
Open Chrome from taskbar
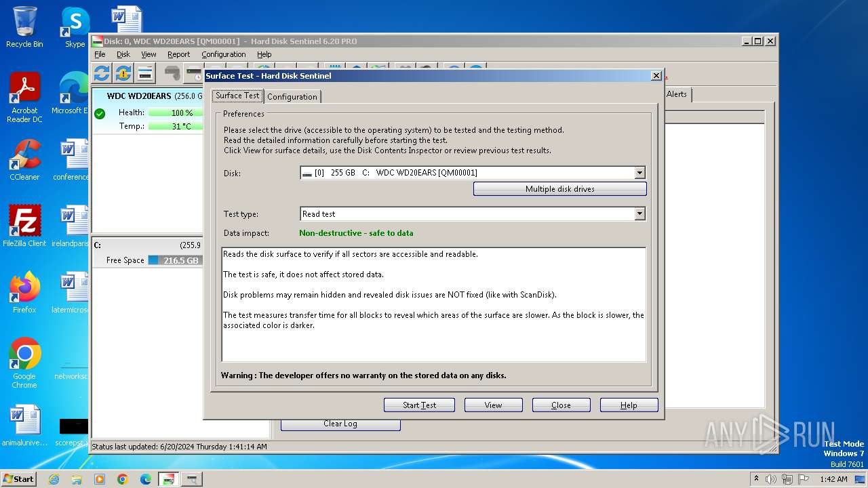tap(123, 479)
